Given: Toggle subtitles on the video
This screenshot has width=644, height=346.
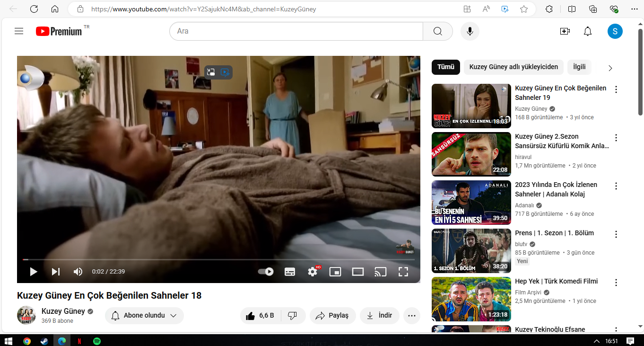Looking at the screenshot, I should tap(290, 272).
